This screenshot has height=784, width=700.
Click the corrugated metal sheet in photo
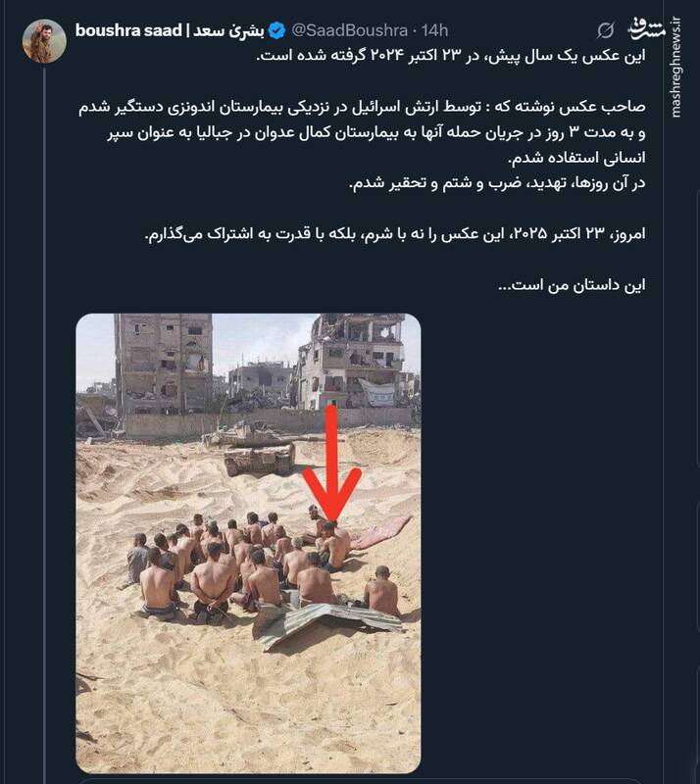327,625
